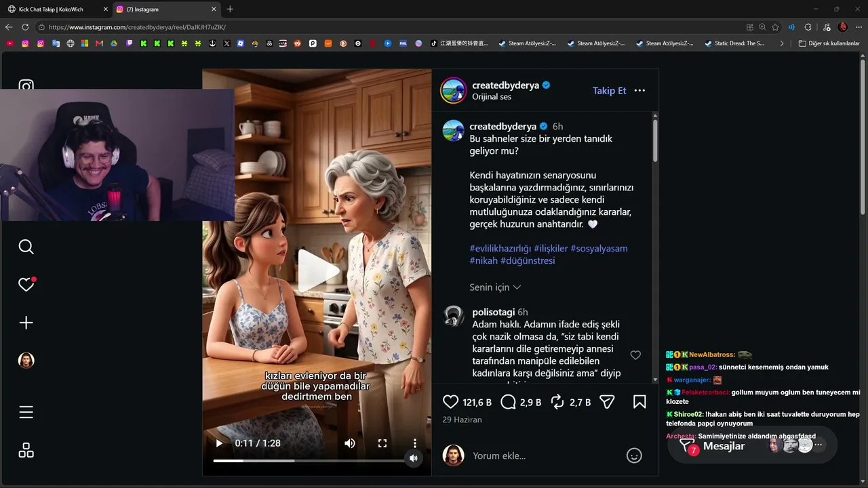Click the "29 Haziran" post date

click(x=462, y=420)
